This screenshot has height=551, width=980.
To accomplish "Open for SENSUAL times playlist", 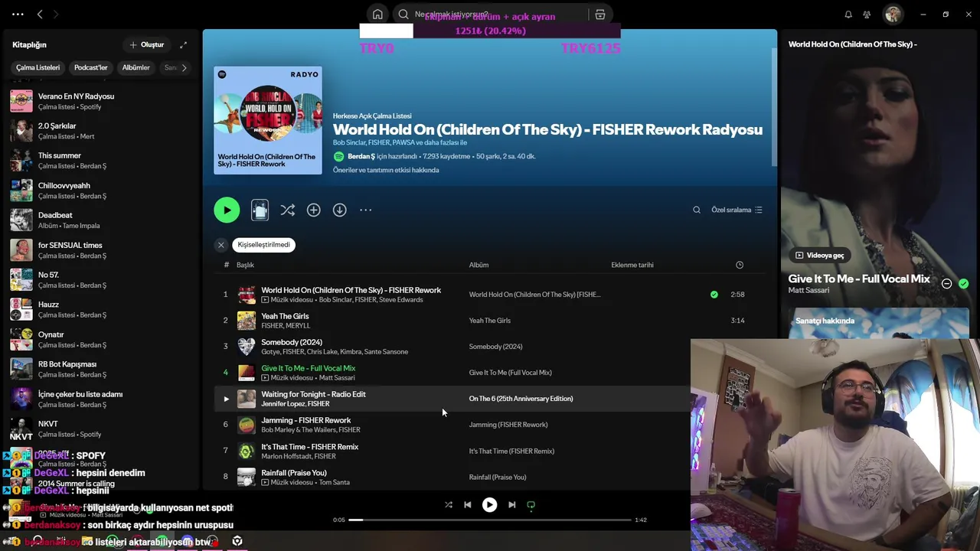I will click(x=102, y=250).
